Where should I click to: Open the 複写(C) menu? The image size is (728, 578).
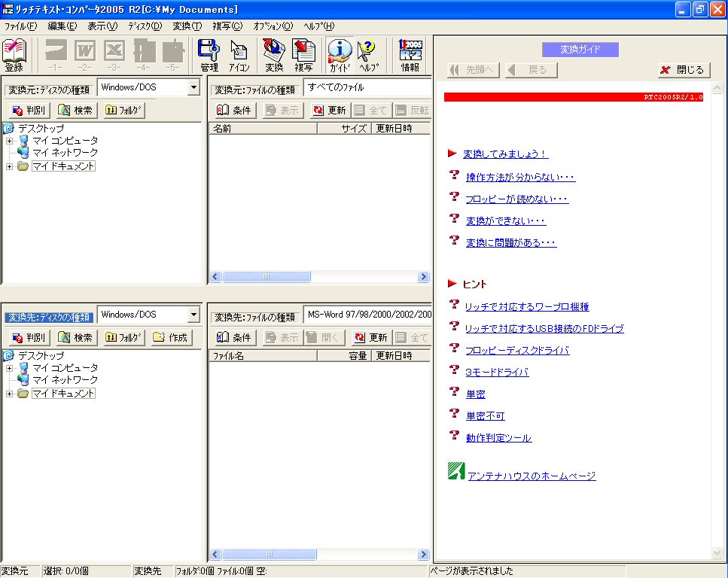(227, 26)
